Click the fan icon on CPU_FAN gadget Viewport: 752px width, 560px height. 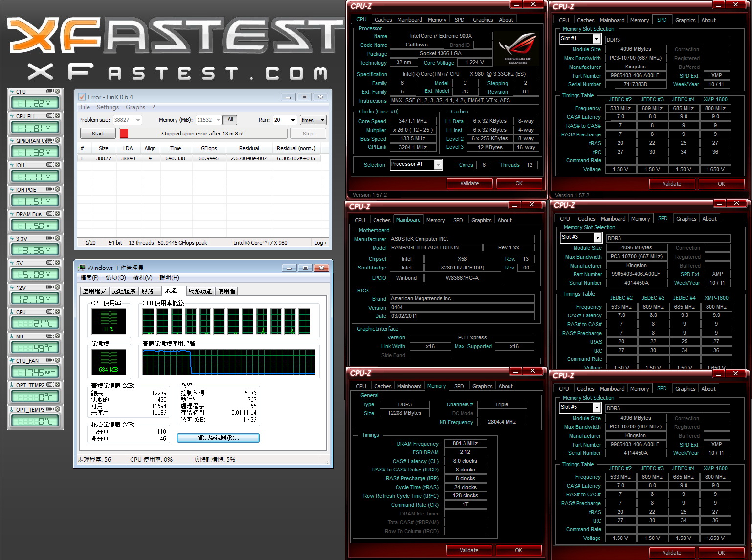pyautogui.click(x=12, y=360)
